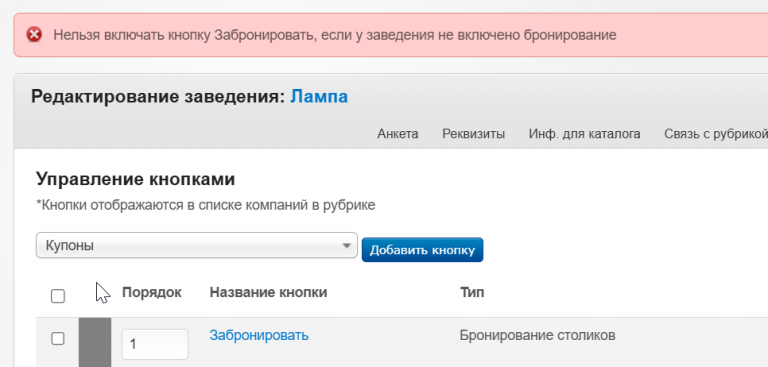This screenshot has height=367, width=768.
Task: Toggle the select-all checkbox in table header
Action: (x=58, y=296)
